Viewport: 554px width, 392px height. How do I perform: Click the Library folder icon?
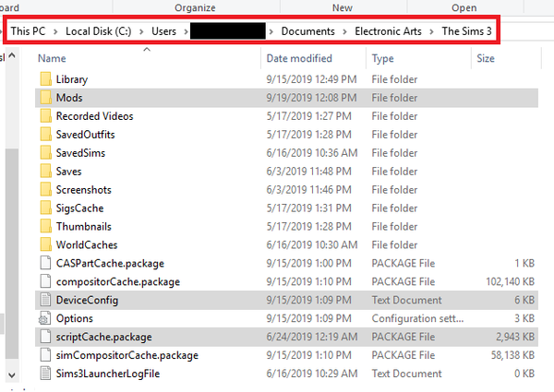coord(45,80)
